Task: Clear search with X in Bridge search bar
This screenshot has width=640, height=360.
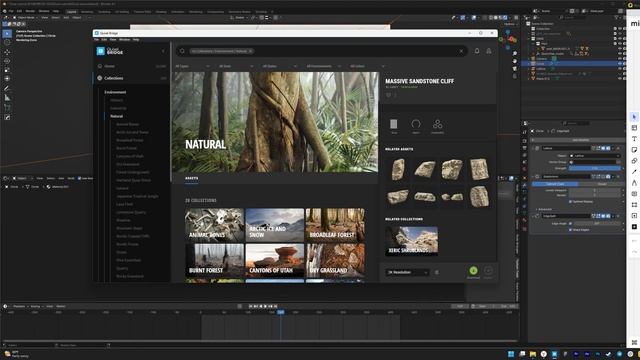Action: pyautogui.click(x=461, y=51)
